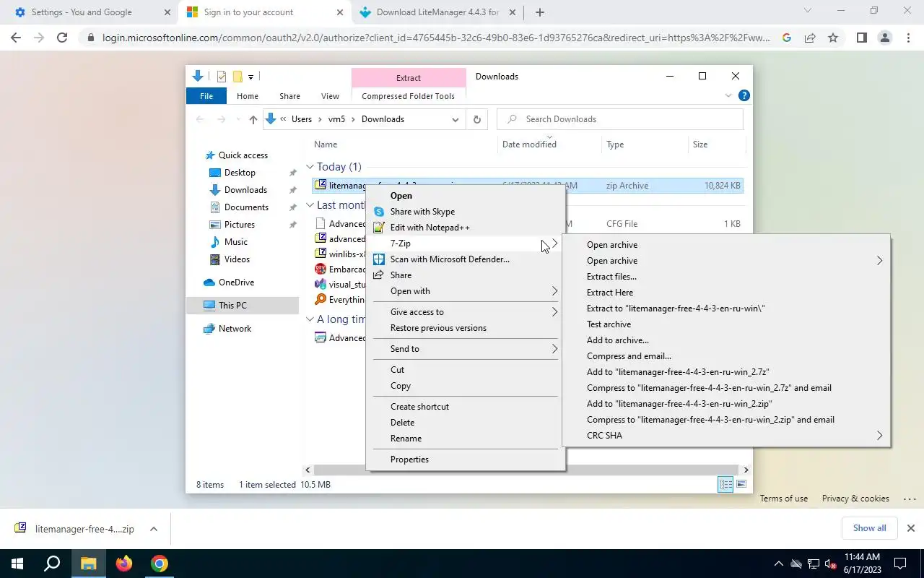Expand the Send to submenu
924x578 pixels.
coord(466,349)
